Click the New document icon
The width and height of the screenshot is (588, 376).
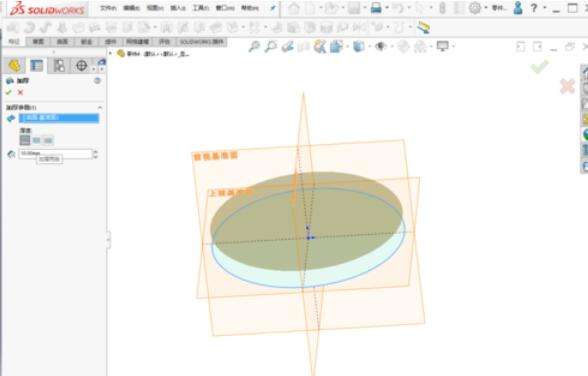coord(311,8)
